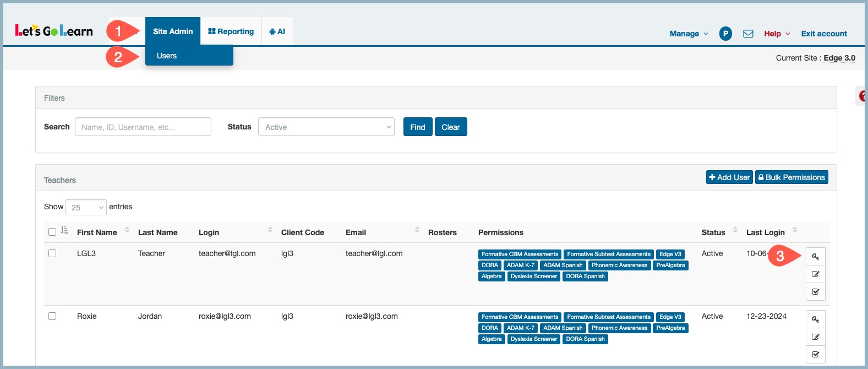Click the Bulk Permissions button
This screenshot has width=868, height=369.
click(x=791, y=177)
